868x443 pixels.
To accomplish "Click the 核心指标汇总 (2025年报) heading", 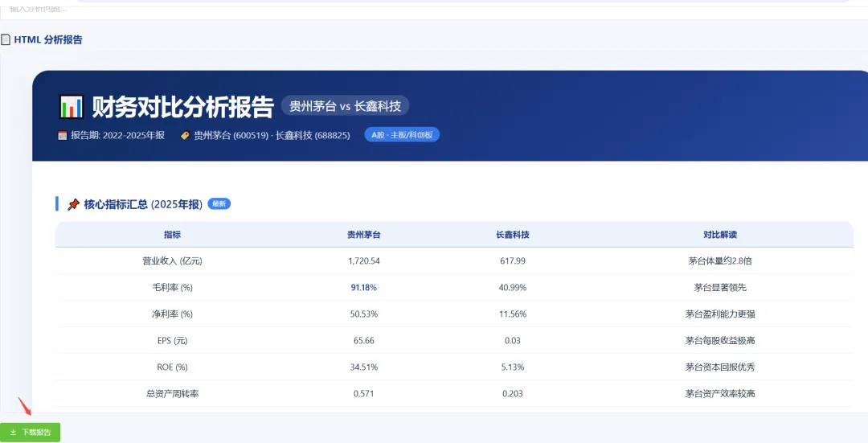I will [x=143, y=204].
